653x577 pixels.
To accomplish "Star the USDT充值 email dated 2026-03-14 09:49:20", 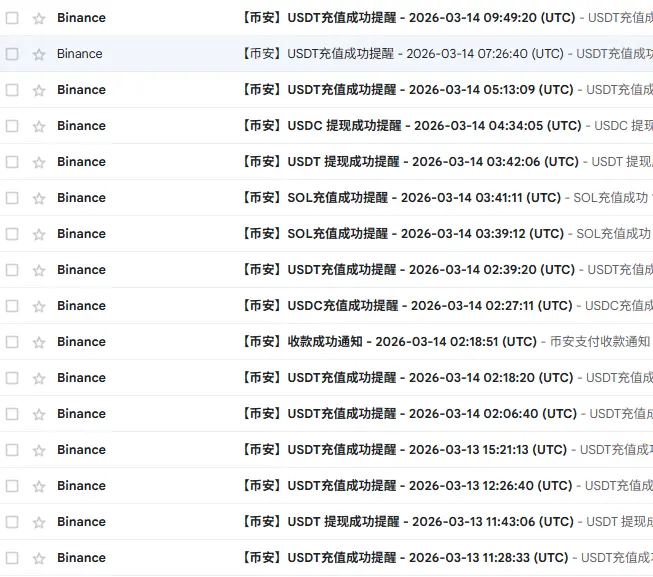I will [39, 18].
